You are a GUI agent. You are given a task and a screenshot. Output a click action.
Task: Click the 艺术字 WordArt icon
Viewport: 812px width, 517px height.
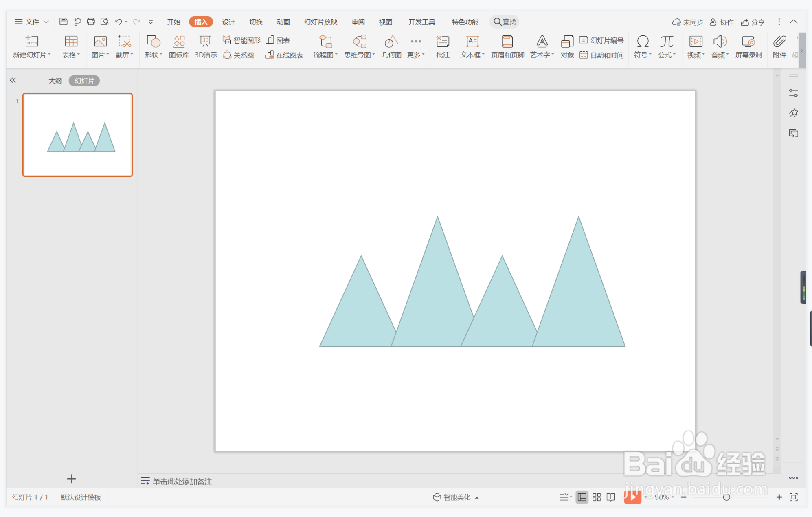(542, 42)
